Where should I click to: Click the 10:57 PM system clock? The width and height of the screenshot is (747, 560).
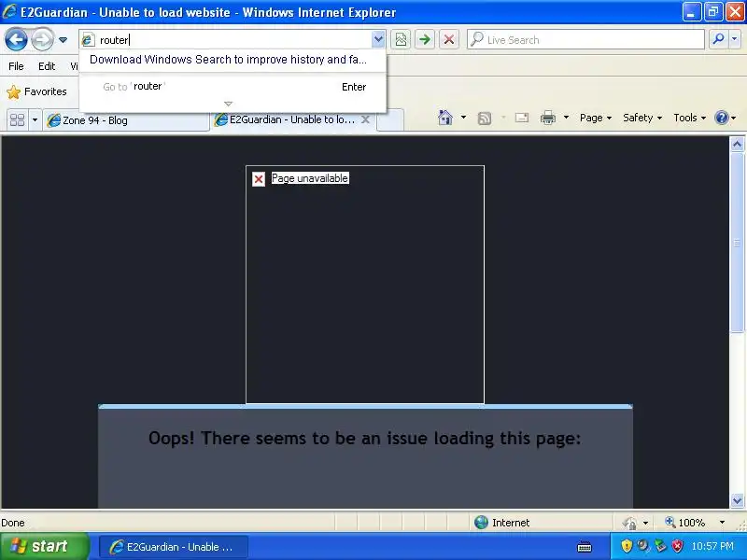(712, 546)
